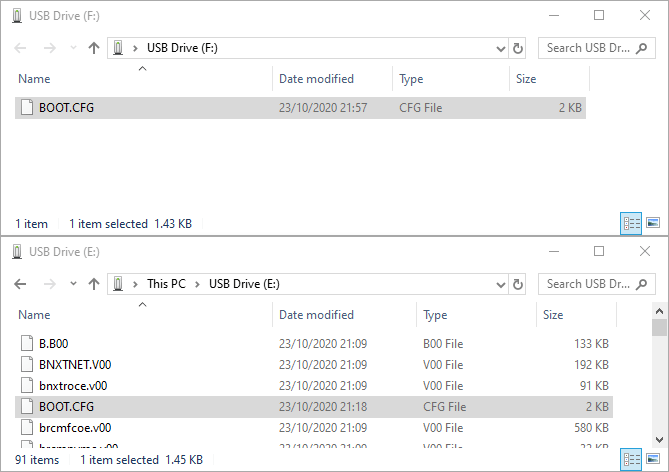Select BOOT.CFG file icon in F: drive
The image size is (669, 472).
(x=27, y=108)
